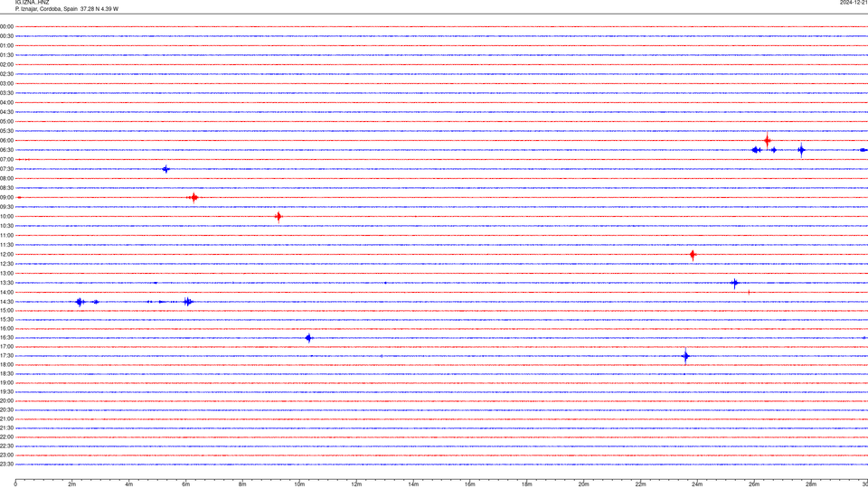Click the 8m tick label on the minute axis
868x488 pixels.
242,484
